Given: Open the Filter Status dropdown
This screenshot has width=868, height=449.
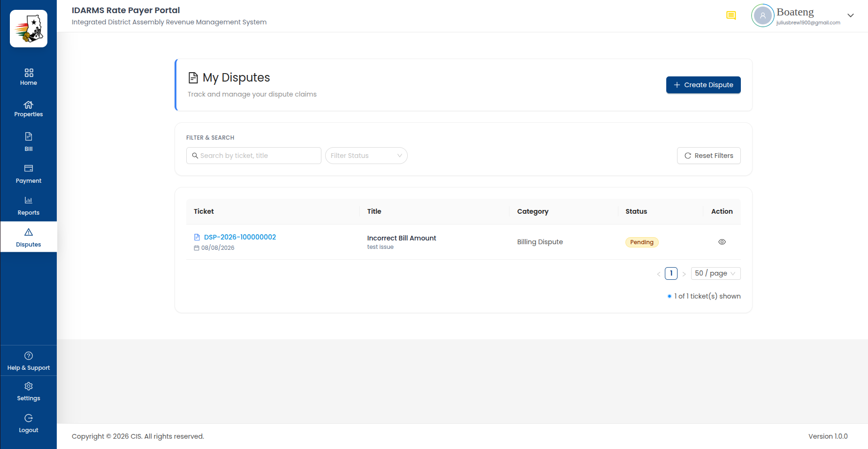Looking at the screenshot, I should (366, 156).
